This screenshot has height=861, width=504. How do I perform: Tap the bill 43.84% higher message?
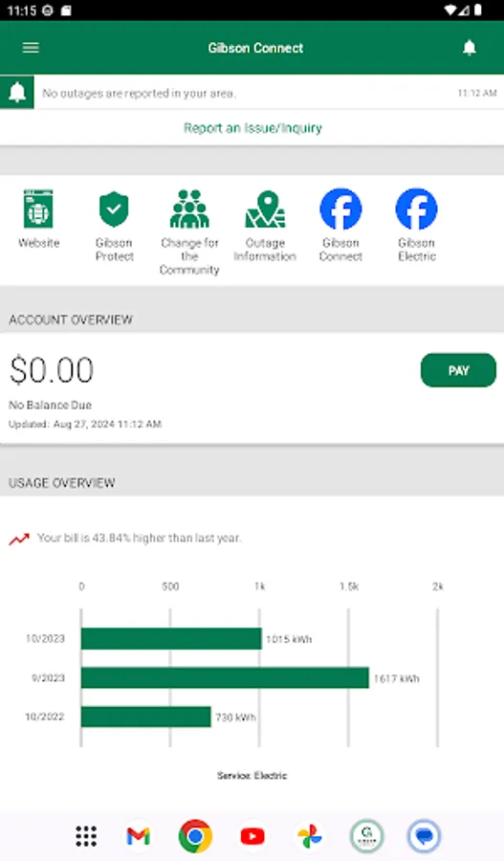coord(139,538)
